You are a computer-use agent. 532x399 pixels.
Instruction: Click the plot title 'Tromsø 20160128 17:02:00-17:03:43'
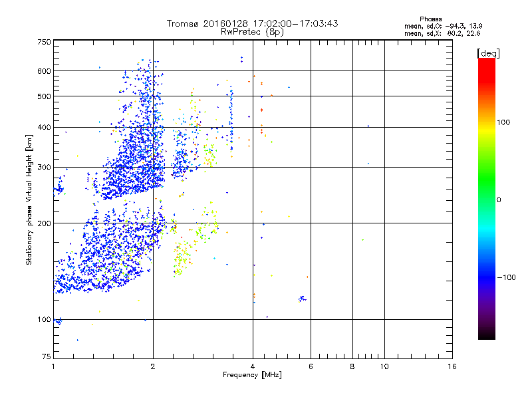coord(252,23)
